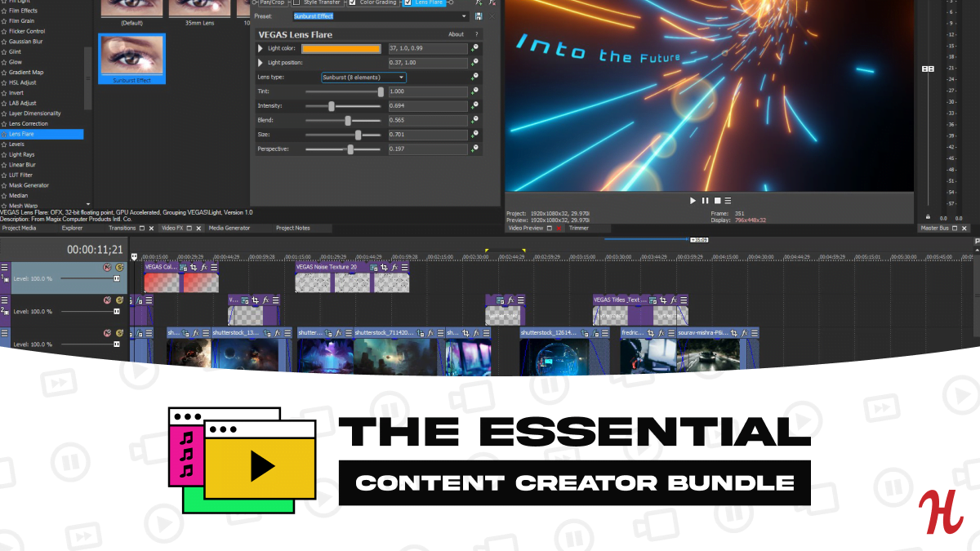
Task: Open the preview transport options menu
Action: [728, 200]
